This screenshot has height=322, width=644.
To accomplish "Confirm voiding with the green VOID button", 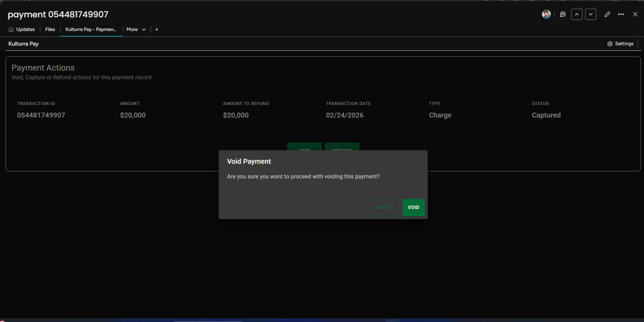I will point(413,208).
